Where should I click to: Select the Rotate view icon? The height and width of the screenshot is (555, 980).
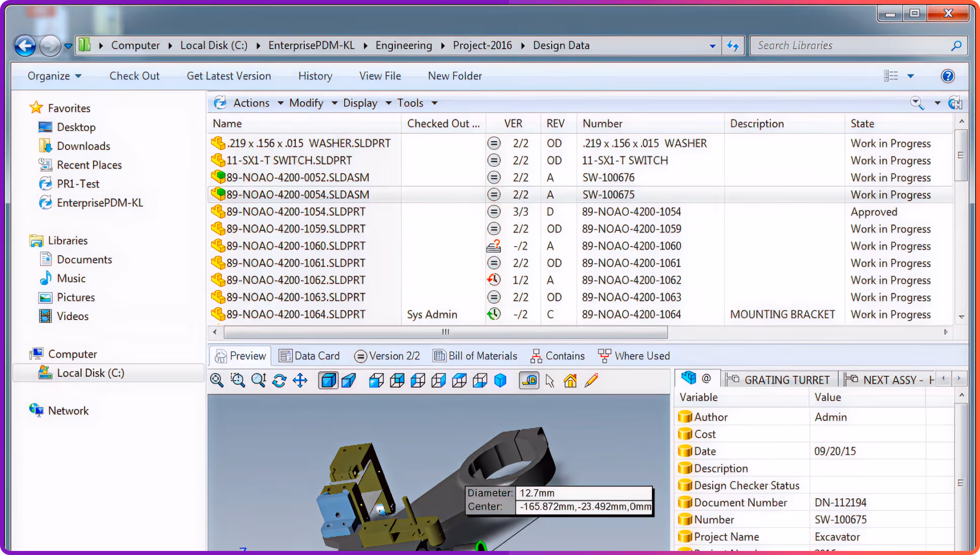click(x=279, y=380)
